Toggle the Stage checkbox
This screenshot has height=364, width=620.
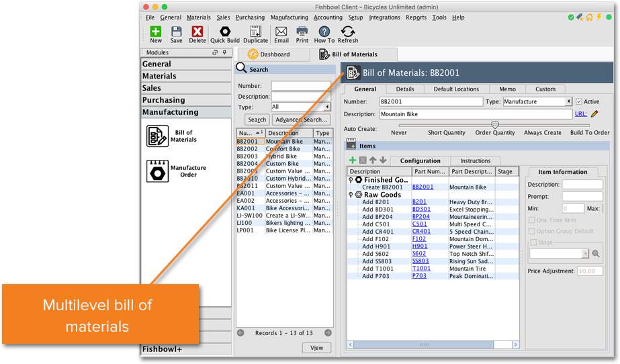tap(533, 242)
